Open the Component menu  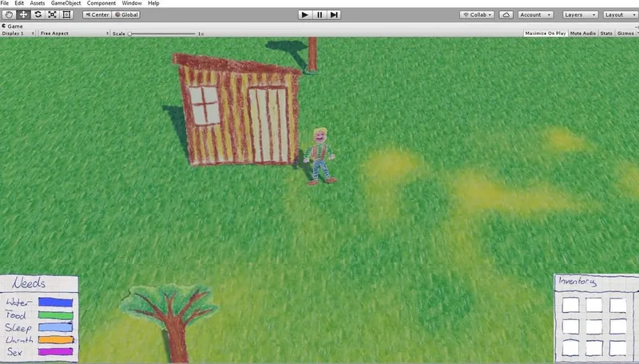point(101,3)
